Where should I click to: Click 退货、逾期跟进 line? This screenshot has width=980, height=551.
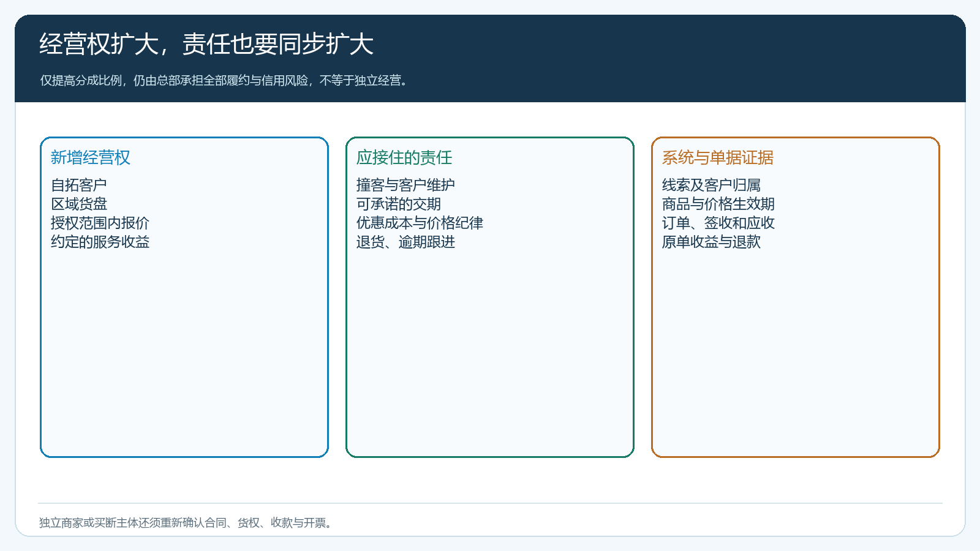coord(405,242)
